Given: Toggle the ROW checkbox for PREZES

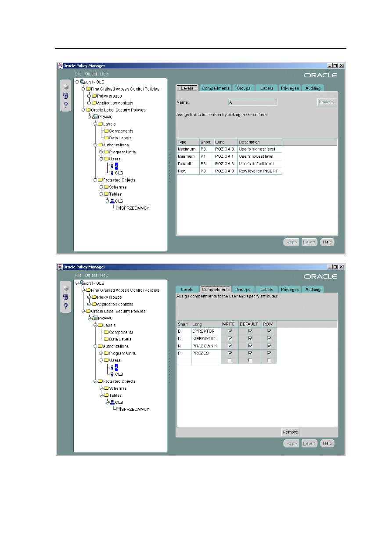Looking at the screenshot, I should [269, 353].
